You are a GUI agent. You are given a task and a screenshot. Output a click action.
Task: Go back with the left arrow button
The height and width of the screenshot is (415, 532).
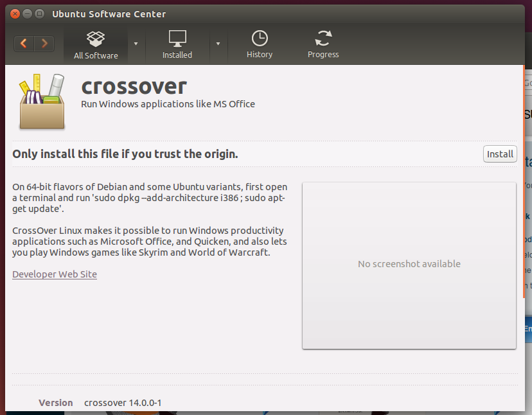point(24,44)
